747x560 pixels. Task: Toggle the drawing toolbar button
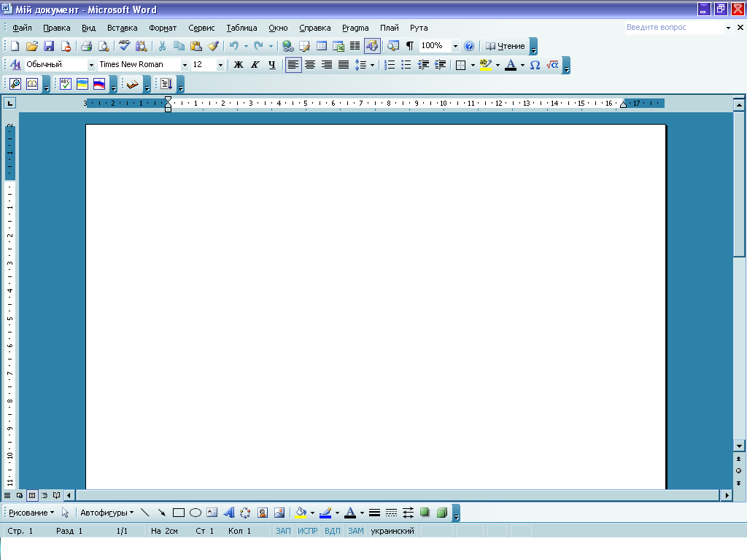pyautogui.click(x=372, y=46)
